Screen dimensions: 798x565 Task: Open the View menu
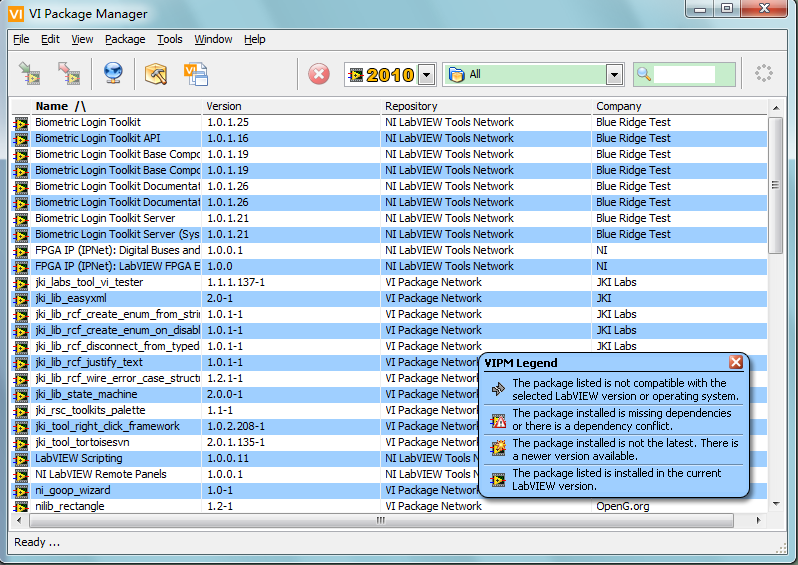(82, 39)
